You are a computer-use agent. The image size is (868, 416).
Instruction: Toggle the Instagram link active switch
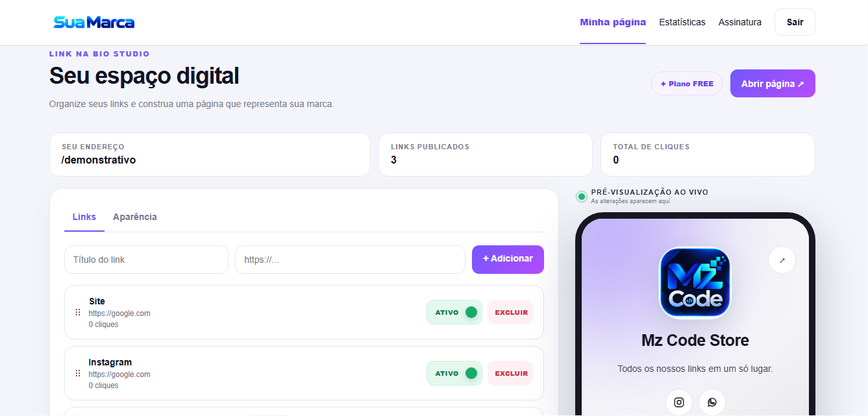coord(454,373)
